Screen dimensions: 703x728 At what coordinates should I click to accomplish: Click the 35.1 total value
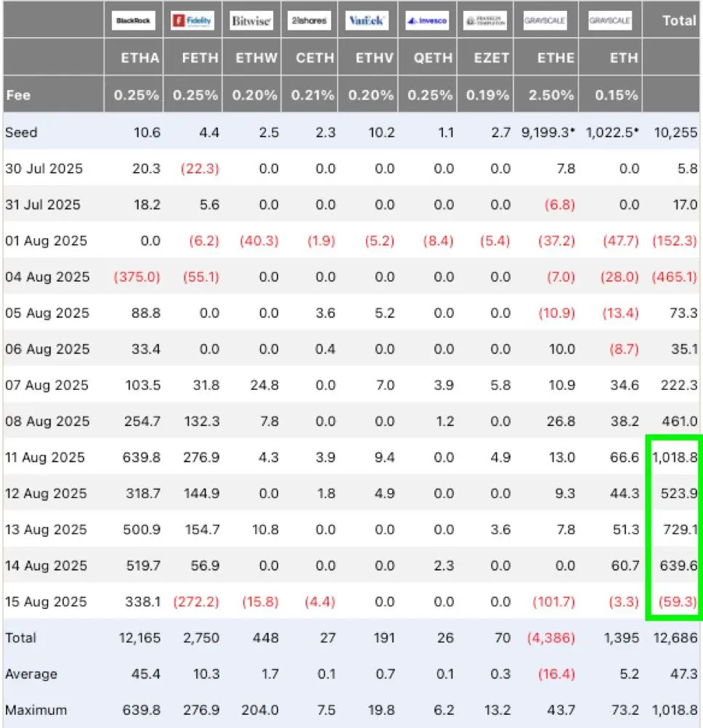[x=684, y=348]
